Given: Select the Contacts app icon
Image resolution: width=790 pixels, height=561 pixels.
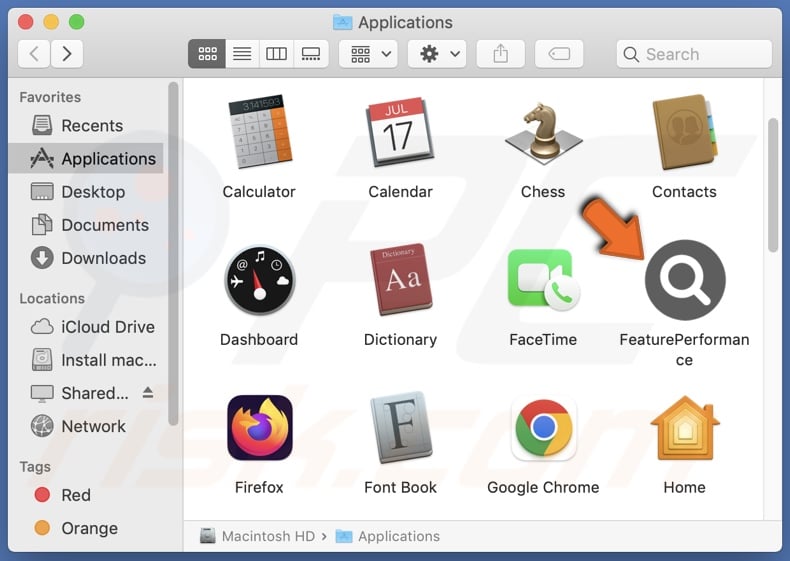Looking at the screenshot, I should coord(684,132).
